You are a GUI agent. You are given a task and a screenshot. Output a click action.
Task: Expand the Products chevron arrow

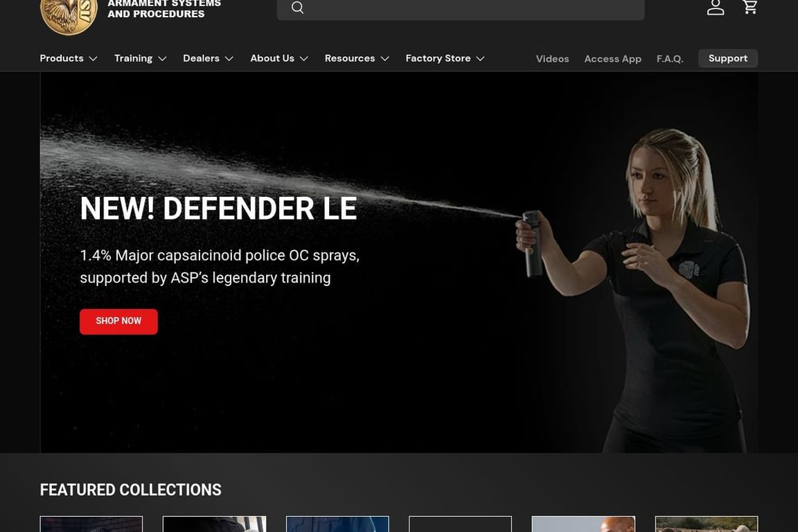[93, 59]
